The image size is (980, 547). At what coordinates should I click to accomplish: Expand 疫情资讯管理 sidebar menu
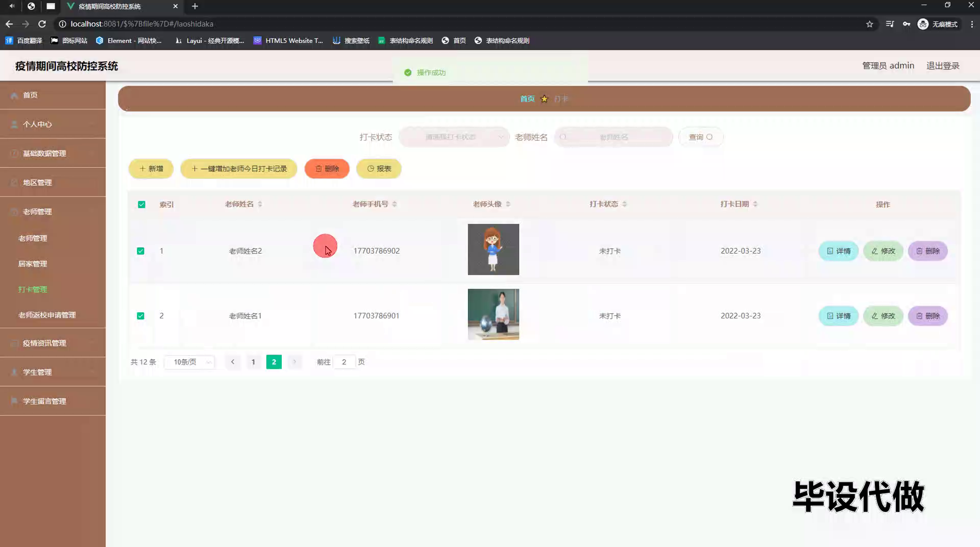[x=53, y=343]
